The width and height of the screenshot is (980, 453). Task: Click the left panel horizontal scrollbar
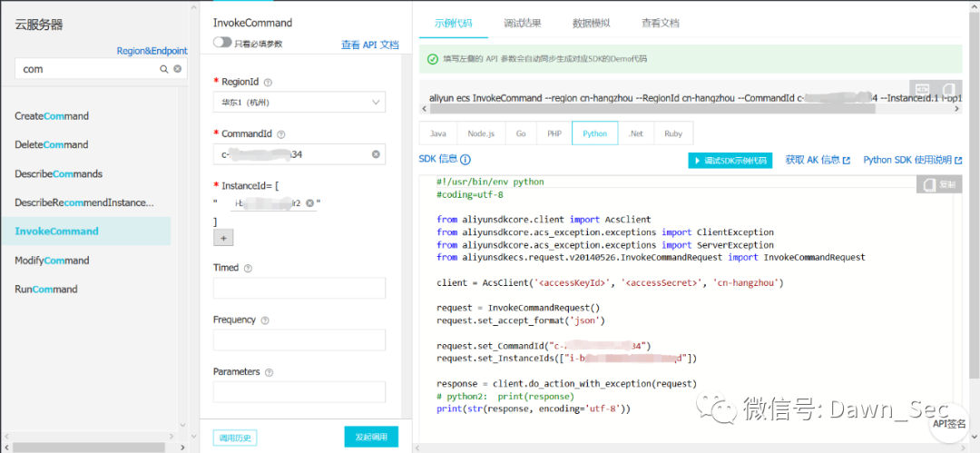(89, 448)
